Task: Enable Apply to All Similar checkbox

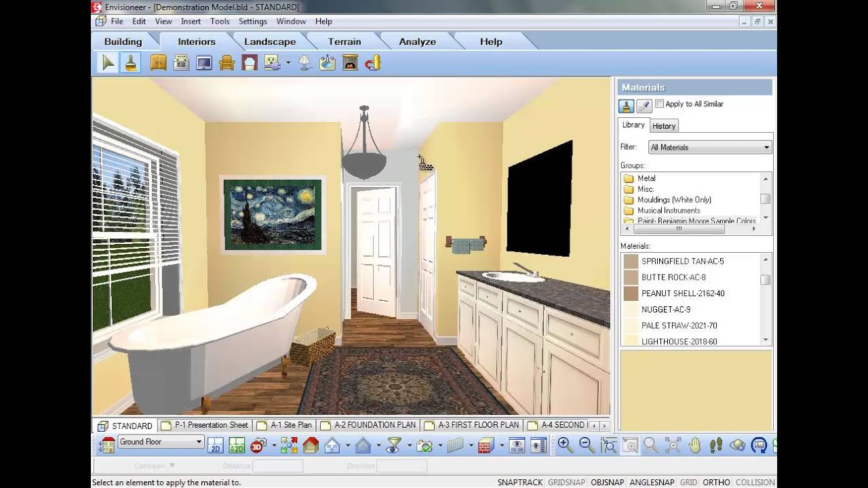Action: pyautogui.click(x=660, y=104)
